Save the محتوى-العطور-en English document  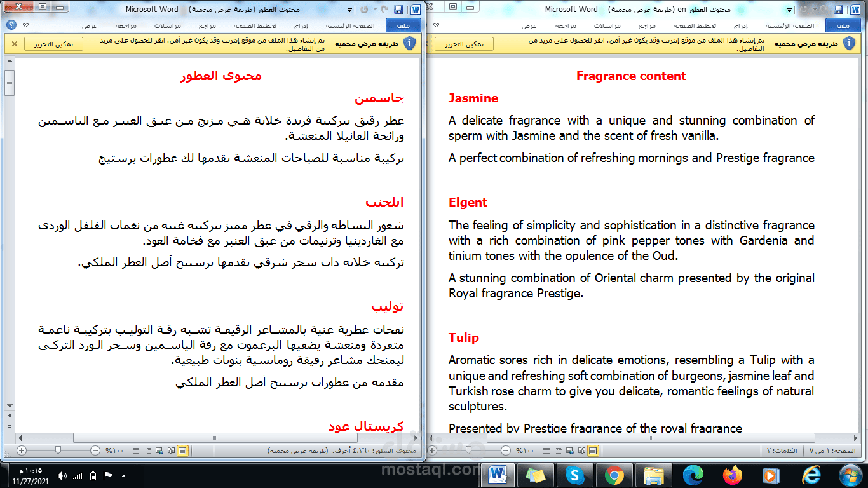click(838, 10)
